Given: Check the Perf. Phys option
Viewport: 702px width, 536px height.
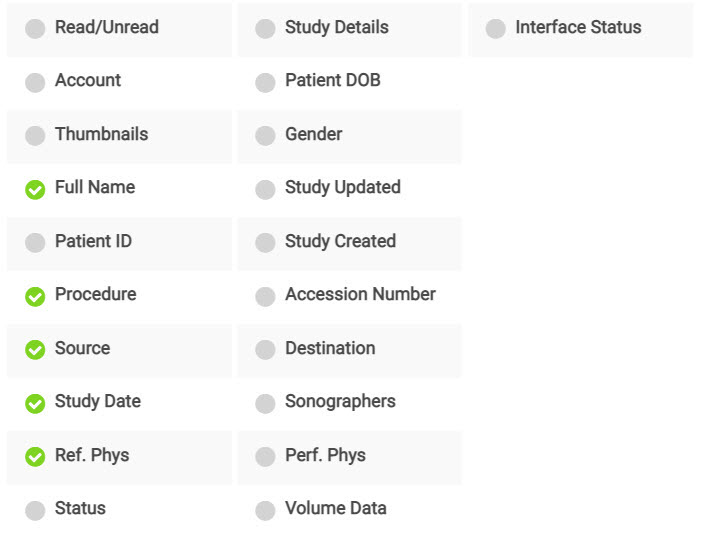Looking at the screenshot, I should point(265,457).
